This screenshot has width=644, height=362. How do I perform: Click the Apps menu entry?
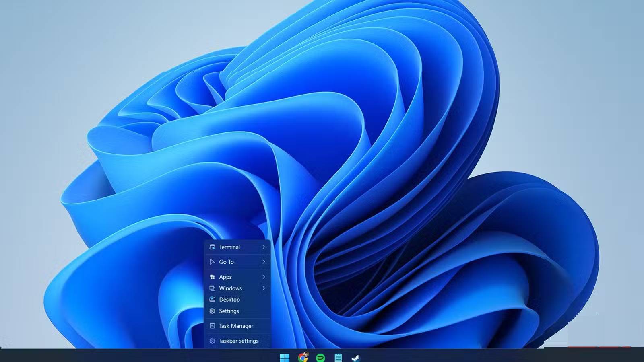click(x=225, y=277)
